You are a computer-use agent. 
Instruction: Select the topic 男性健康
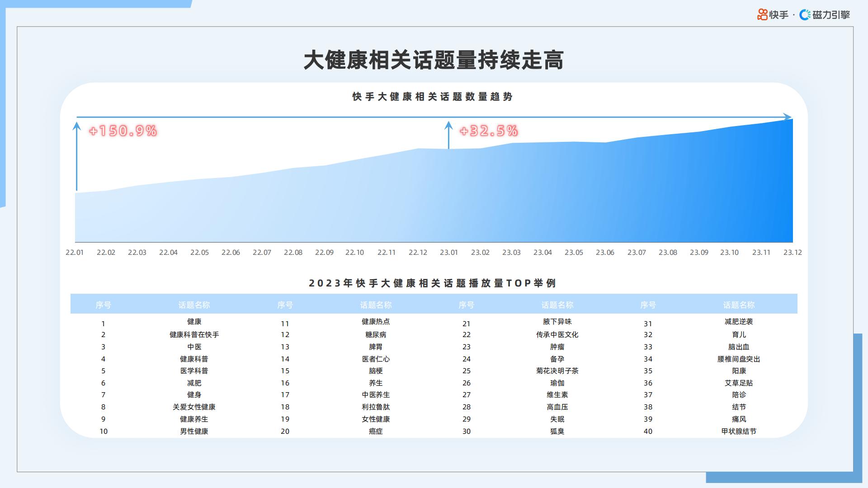(x=194, y=432)
